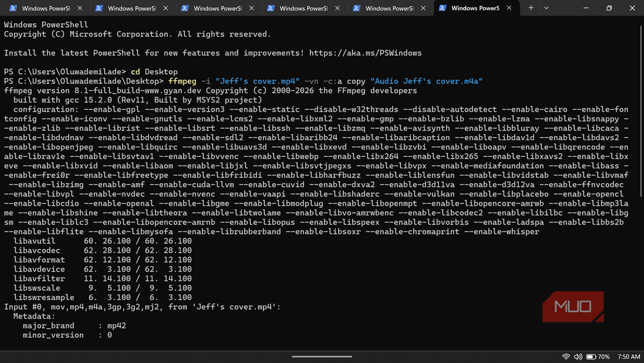Click the 'built with gcc 15.2.0' line

pyautogui.click(x=138, y=100)
